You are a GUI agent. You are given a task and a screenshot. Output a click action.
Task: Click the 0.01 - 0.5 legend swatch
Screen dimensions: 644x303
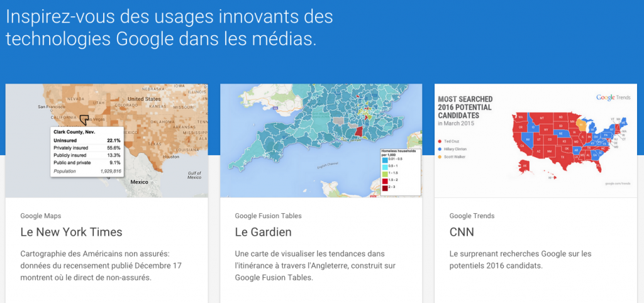(385, 159)
